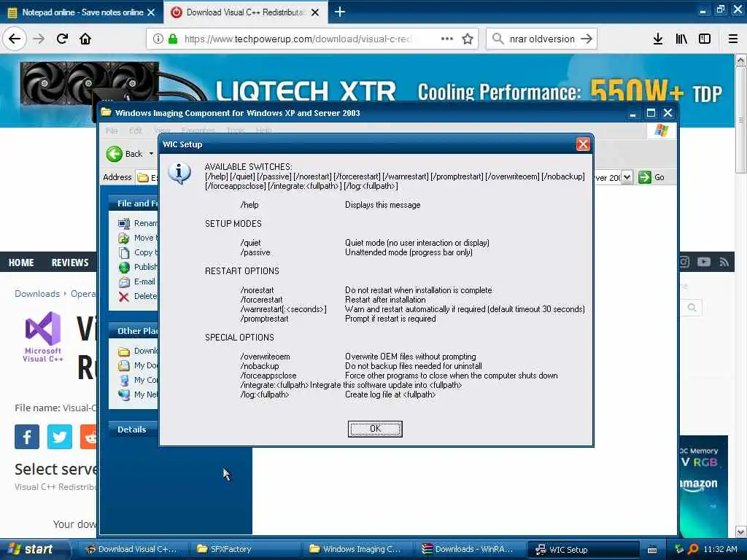Open the TechPowerUp Instagram icon

click(x=684, y=262)
